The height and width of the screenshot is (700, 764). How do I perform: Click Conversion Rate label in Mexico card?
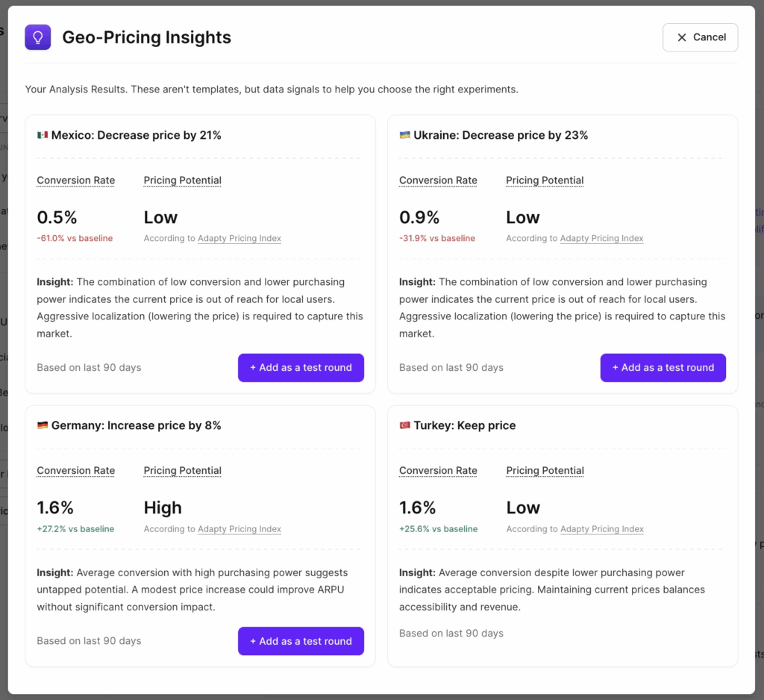[x=75, y=180]
